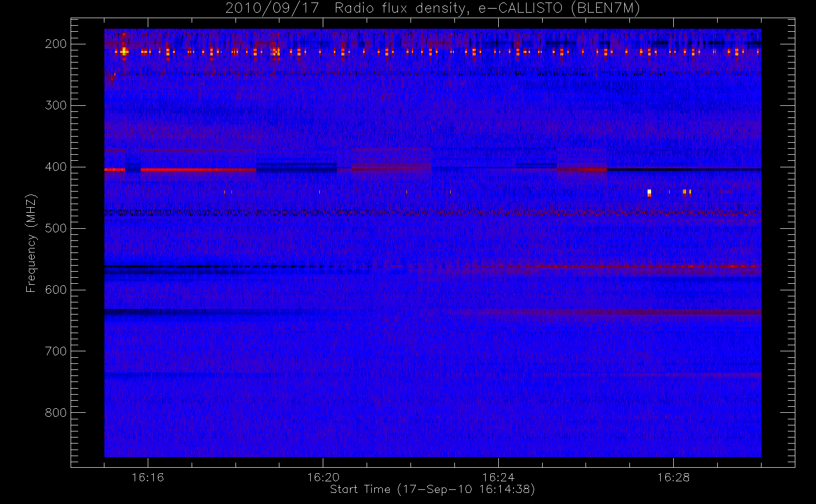Click the bright white burst near 16:27 at 440 MHz
Image resolution: width=816 pixels, height=504 pixels.
(x=649, y=193)
